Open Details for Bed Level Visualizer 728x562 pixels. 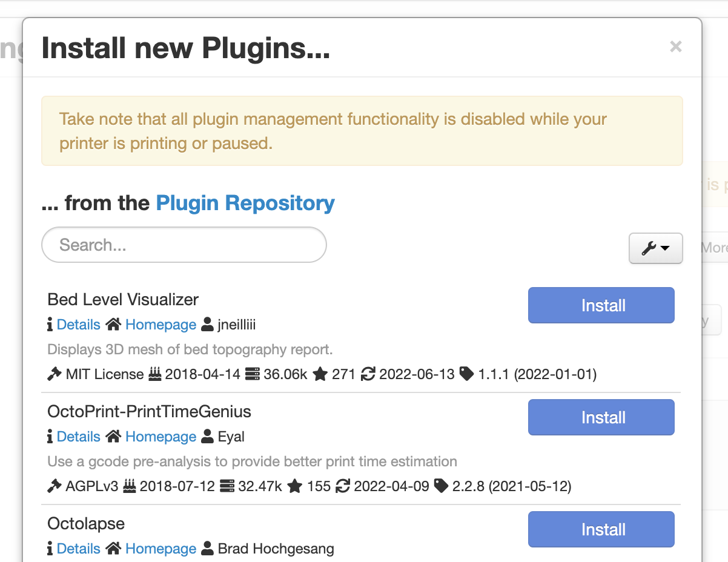tap(79, 324)
